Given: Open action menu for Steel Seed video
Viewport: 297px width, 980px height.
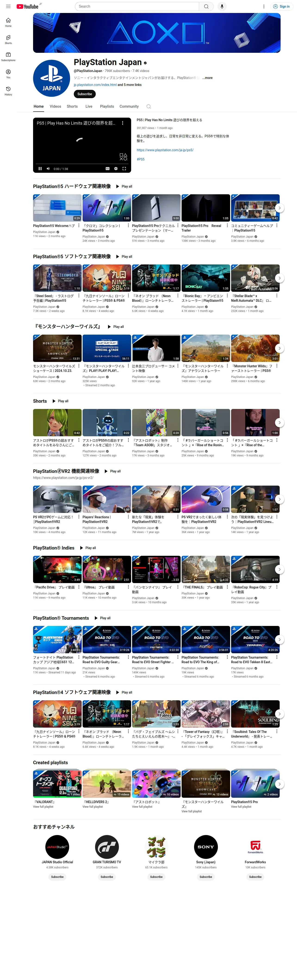Looking at the screenshot, I should pyautogui.click(x=79, y=295).
